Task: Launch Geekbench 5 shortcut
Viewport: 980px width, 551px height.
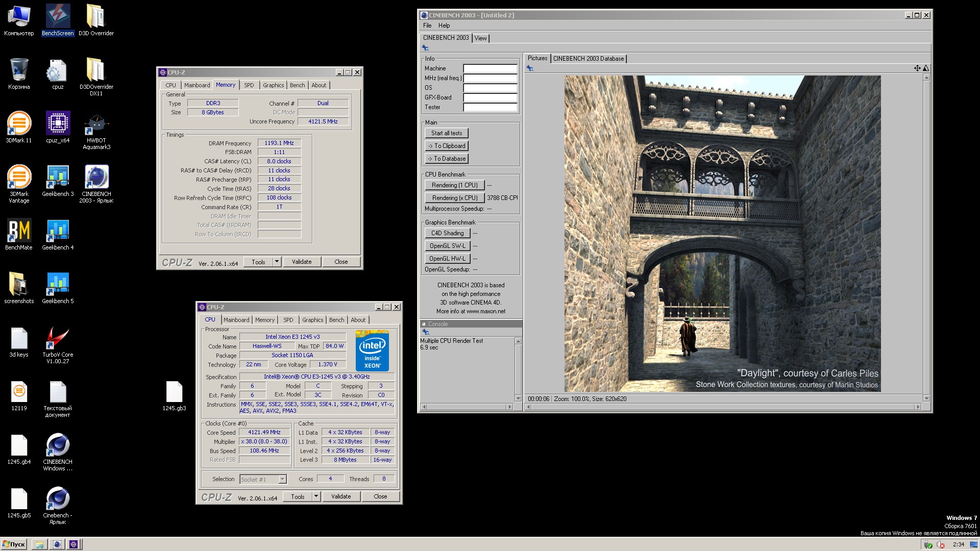Action: (x=58, y=288)
